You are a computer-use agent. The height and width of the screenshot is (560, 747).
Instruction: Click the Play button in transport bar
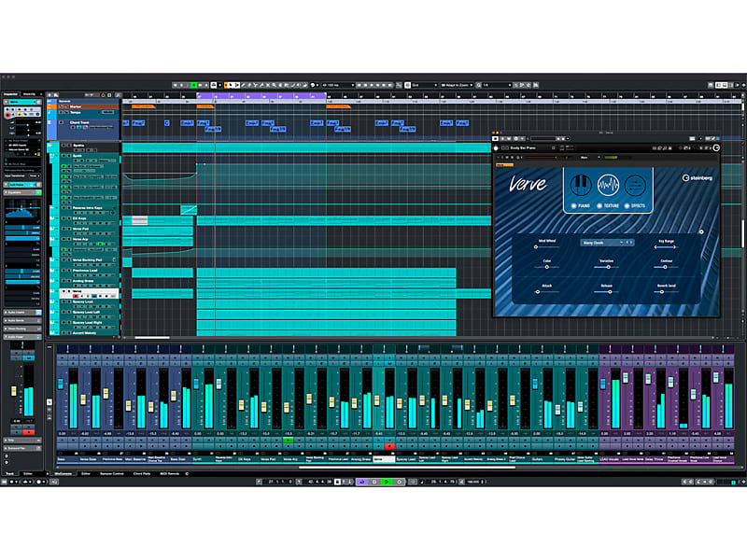pos(387,482)
